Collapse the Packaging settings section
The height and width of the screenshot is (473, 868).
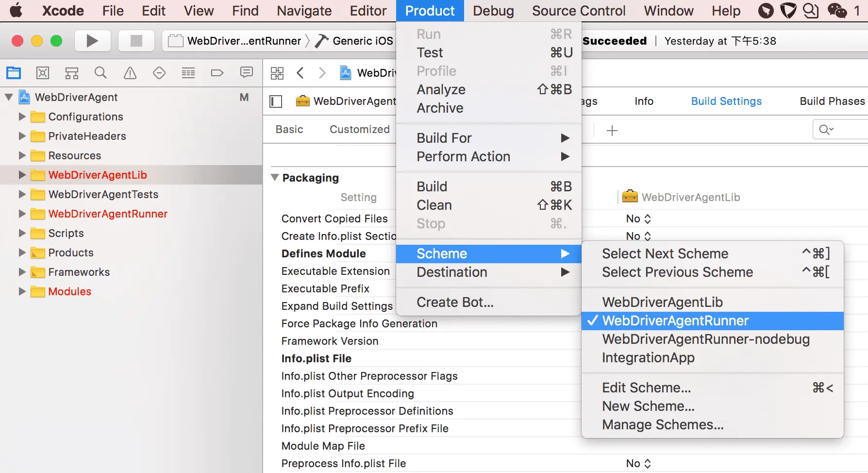[x=275, y=178]
